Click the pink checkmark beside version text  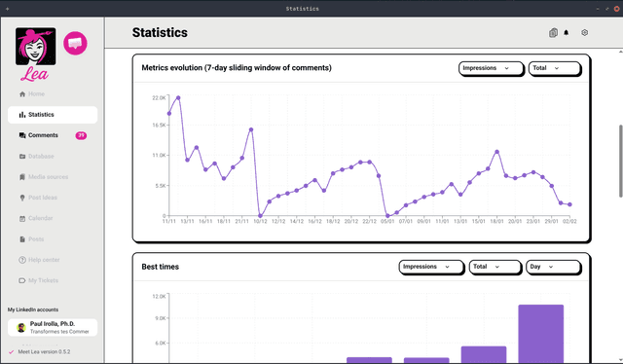11,351
